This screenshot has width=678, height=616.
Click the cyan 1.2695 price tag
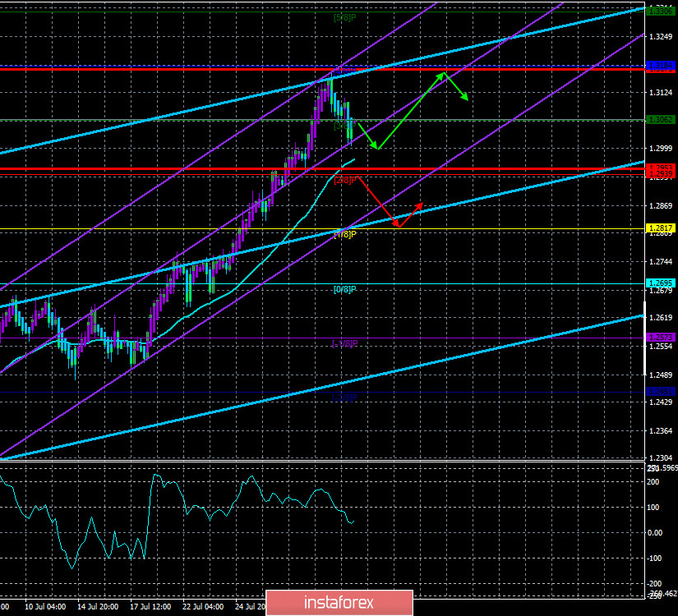coord(661,283)
